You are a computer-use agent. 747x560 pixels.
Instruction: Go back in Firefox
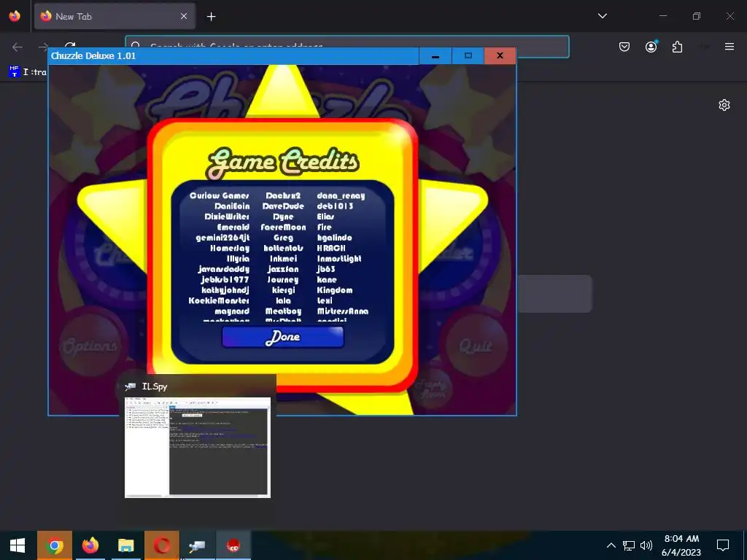point(18,47)
